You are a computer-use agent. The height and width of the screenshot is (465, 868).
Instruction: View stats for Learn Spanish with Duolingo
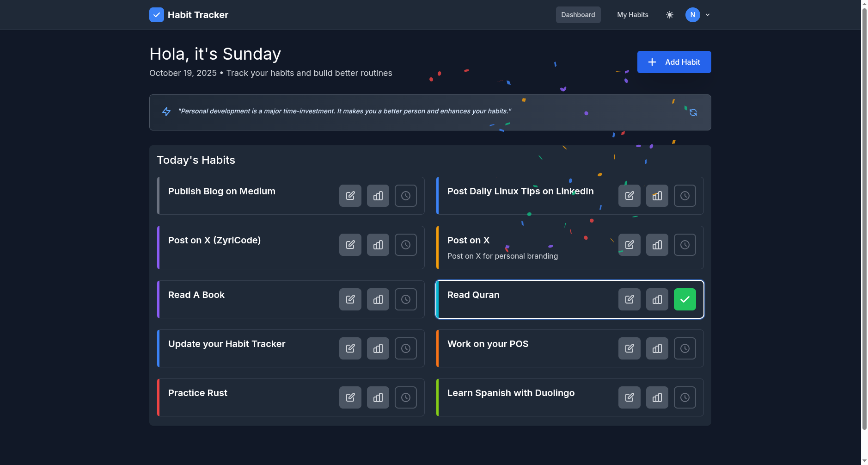tap(657, 397)
